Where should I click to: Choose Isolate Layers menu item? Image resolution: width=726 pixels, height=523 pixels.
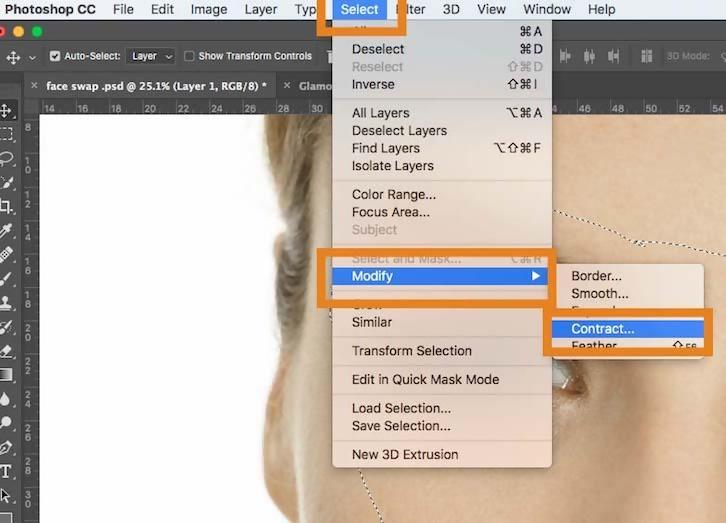(442, 166)
